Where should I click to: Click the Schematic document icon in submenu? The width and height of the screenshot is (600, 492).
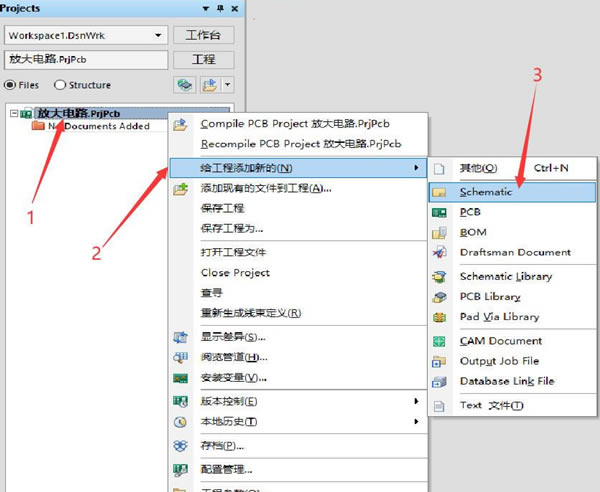click(438, 191)
